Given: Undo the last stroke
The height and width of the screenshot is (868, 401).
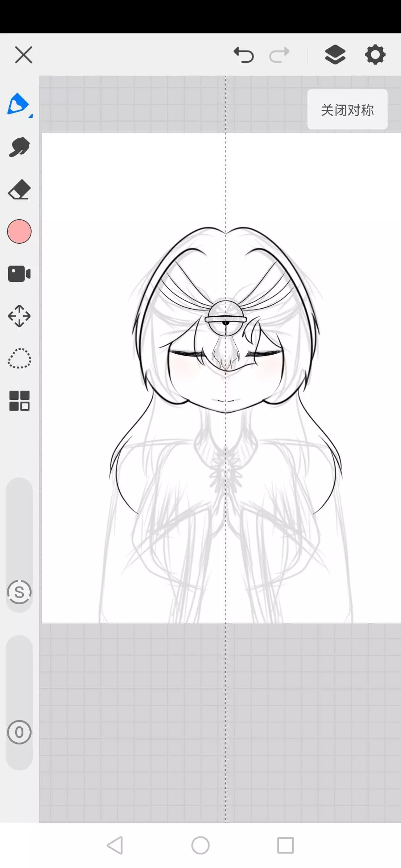Looking at the screenshot, I should tap(244, 55).
